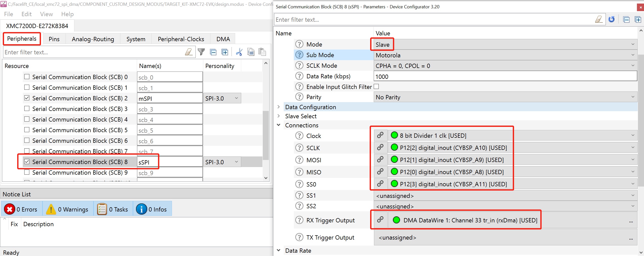644x256 pixels.
Task: Click the link icon beside MOSI connection
Action: pyautogui.click(x=381, y=160)
